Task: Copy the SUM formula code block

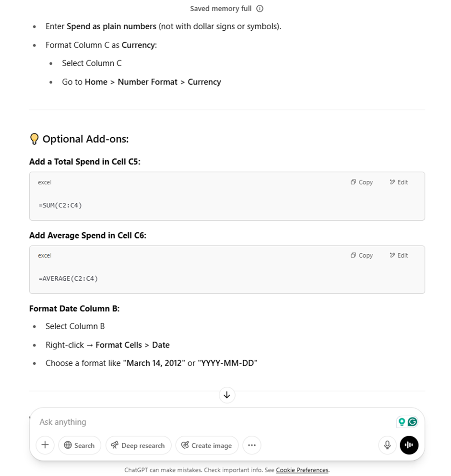Action: click(361, 182)
